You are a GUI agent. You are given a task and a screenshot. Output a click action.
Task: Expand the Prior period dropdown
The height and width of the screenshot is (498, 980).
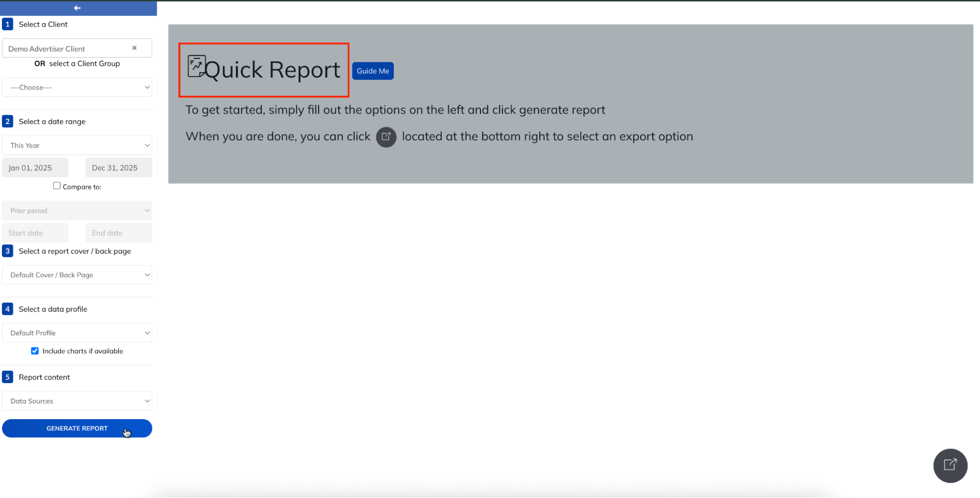[x=77, y=210]
